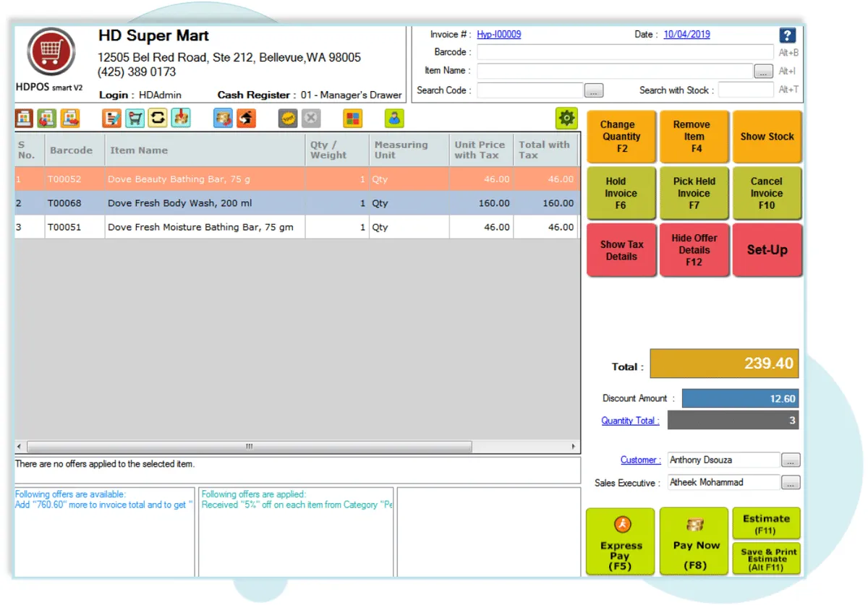Image resolution: width=868 pixels, height=605 pixels.
Task: Click Sales Executive field Atheek Mohammad
Action: [x=723, y=482]
